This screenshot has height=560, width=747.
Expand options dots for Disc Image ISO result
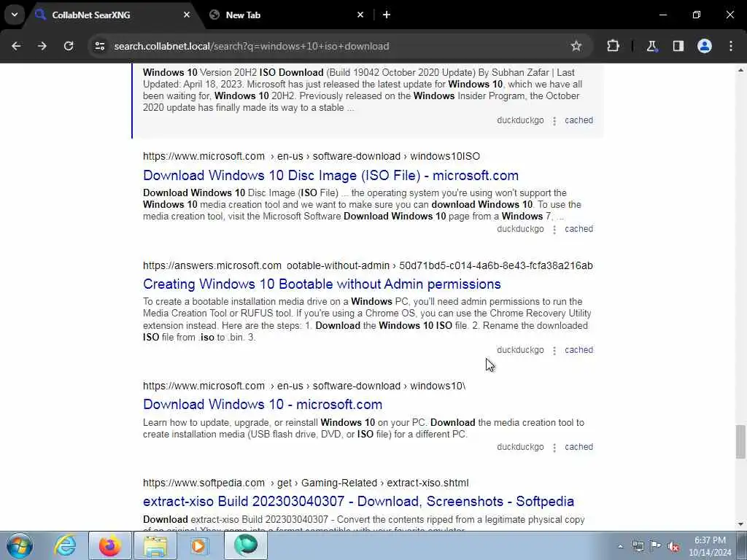pyautogui.click(x=554, y=230)
